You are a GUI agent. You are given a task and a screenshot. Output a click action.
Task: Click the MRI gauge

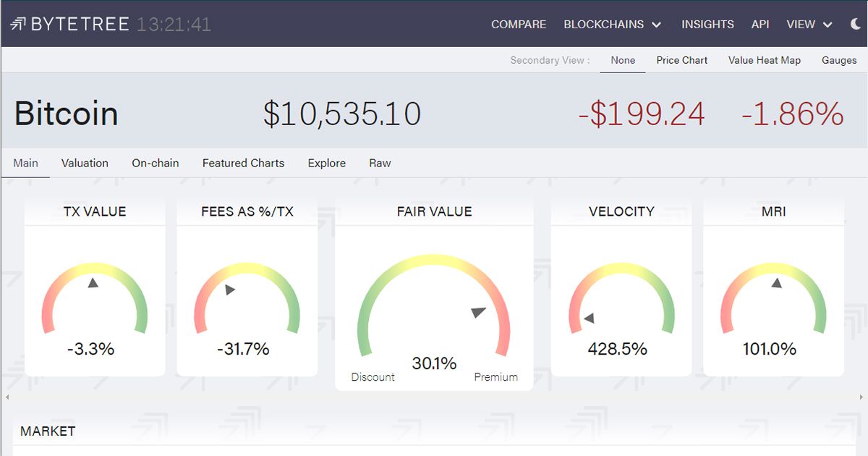[x=773, y=298]
